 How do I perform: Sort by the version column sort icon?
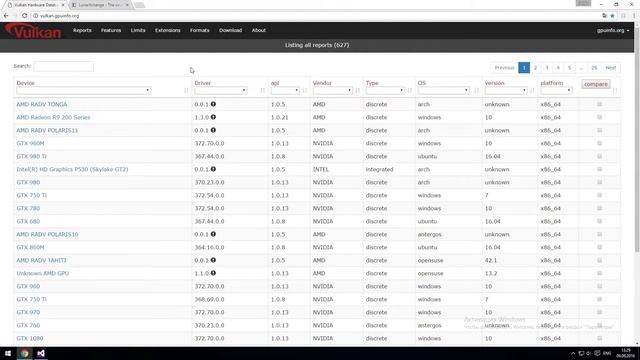[x=532, y=90]
